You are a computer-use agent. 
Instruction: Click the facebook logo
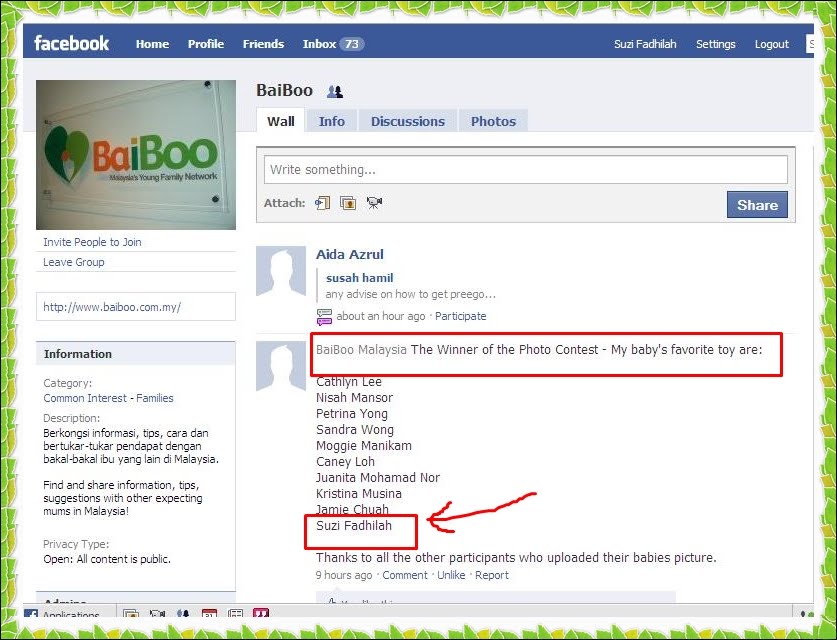(72, 43)
